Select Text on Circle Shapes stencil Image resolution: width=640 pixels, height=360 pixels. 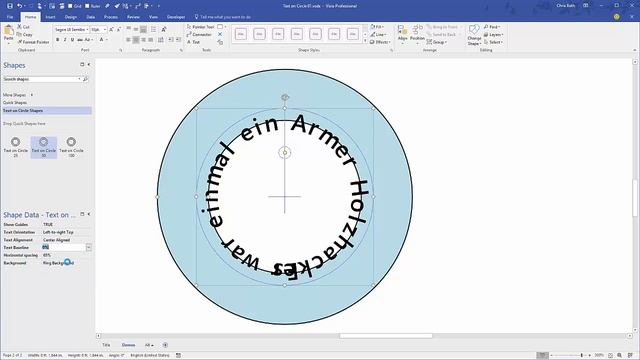[47, 110]
